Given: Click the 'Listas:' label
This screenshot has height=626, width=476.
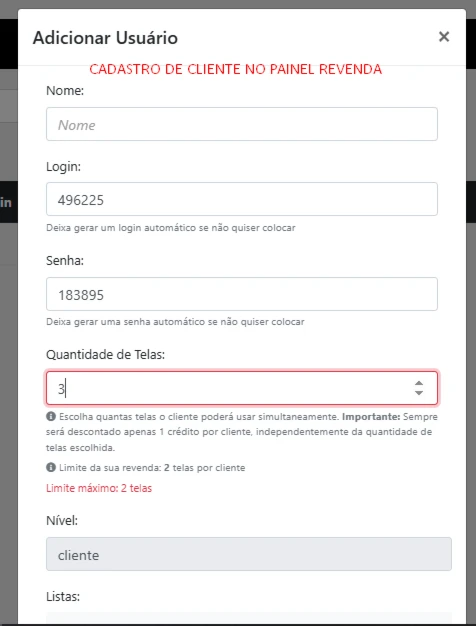Looking at the screenshot, I should [x=63, y=596].
